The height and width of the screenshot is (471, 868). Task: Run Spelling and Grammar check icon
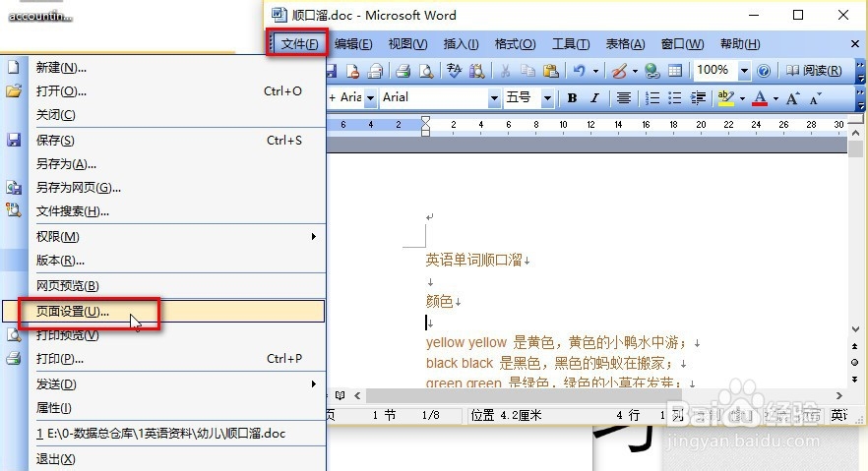click(x=454, y=71)
